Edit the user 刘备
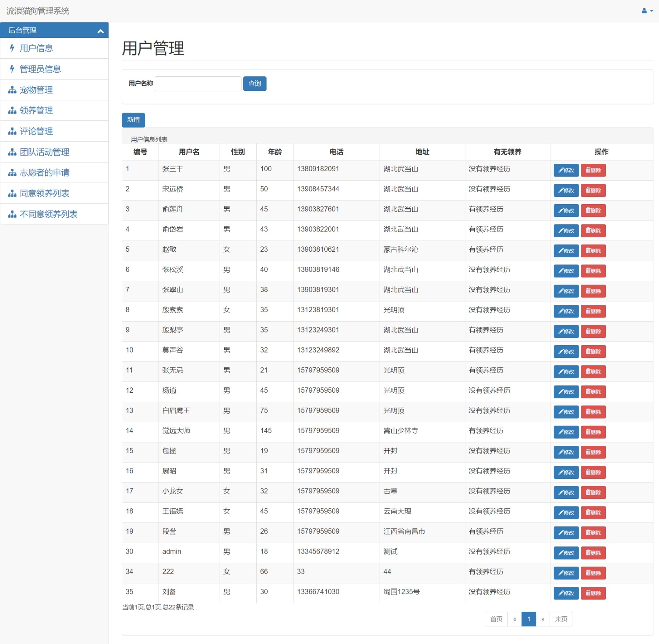 [x=566, y=594]
